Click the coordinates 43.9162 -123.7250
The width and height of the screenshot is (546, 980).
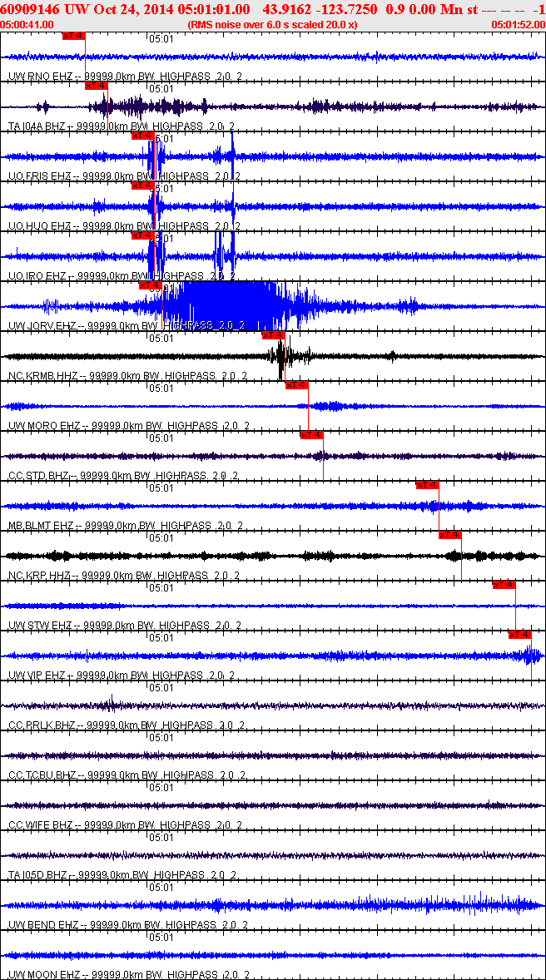tap(320, 9)
